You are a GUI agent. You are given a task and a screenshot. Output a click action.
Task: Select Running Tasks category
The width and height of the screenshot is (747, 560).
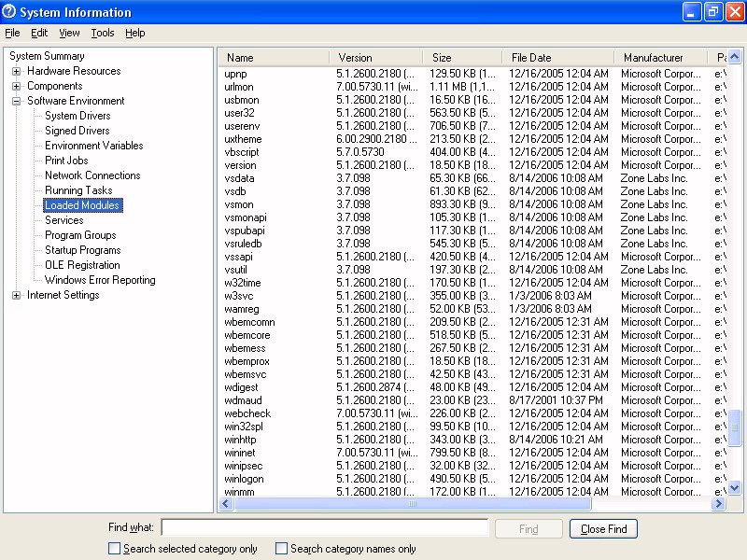78,190
